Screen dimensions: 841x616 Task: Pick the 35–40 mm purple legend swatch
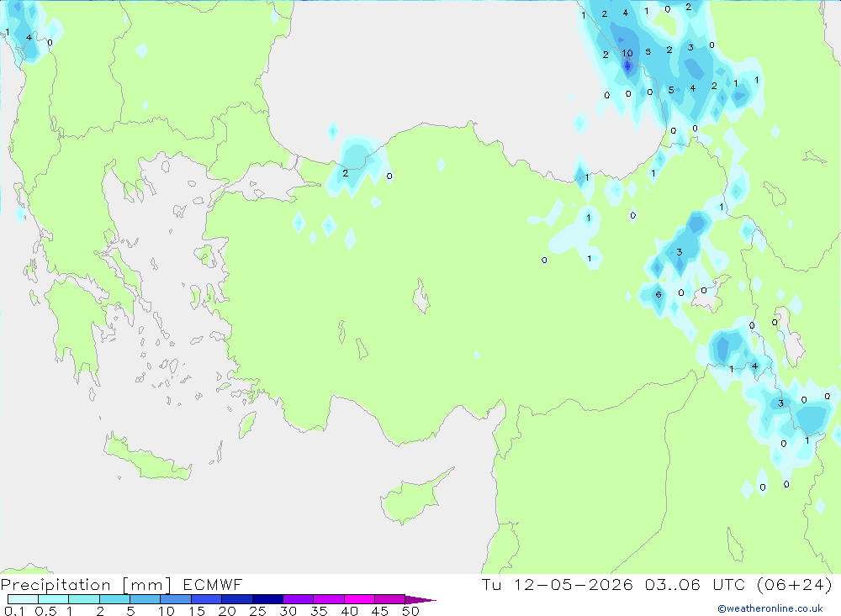tap(328, 599)
